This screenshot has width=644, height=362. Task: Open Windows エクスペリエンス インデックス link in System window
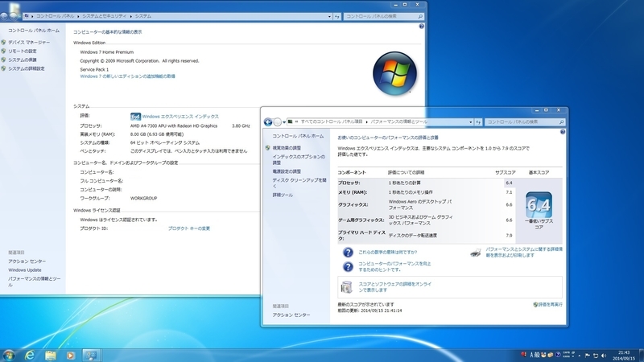(180, 117)
